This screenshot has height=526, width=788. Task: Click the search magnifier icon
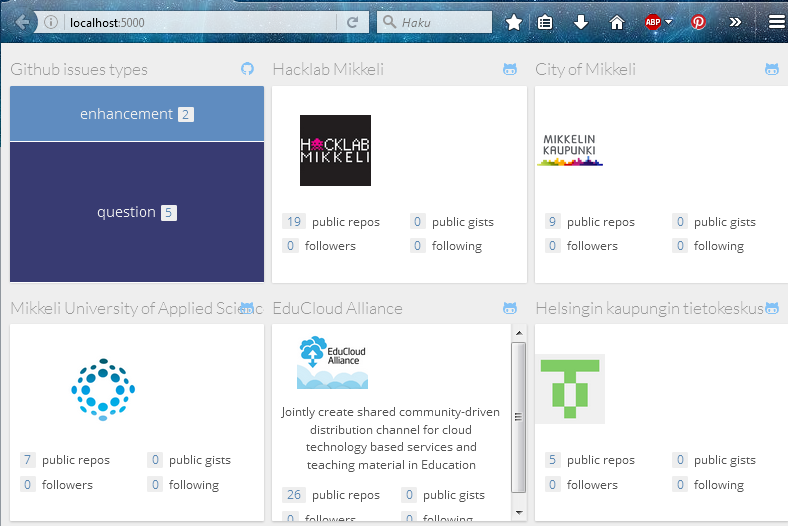pyautogui.click(x=389, y=22)
